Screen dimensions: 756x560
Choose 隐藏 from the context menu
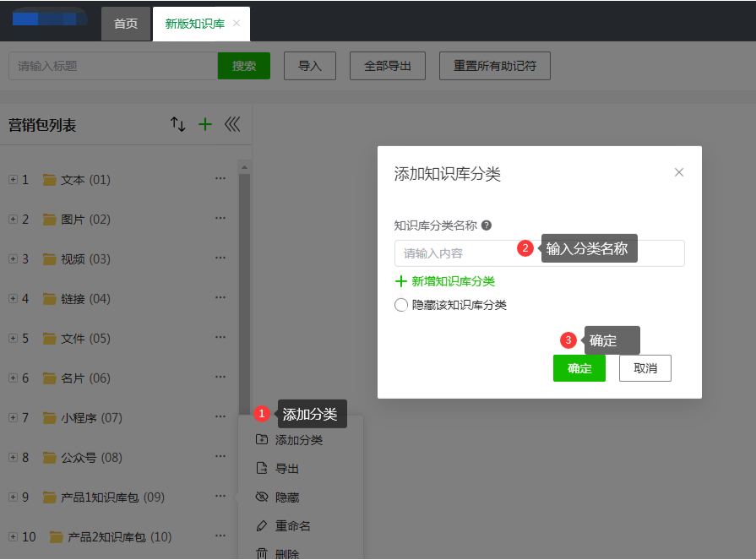286,497
